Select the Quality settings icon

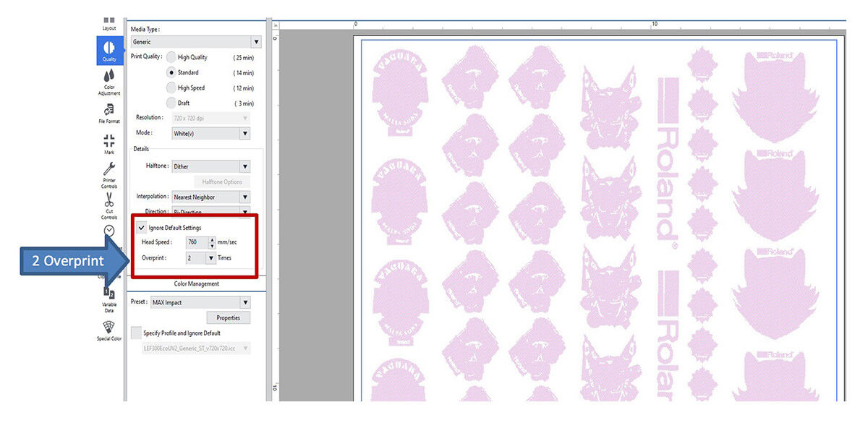coord(109,51)
